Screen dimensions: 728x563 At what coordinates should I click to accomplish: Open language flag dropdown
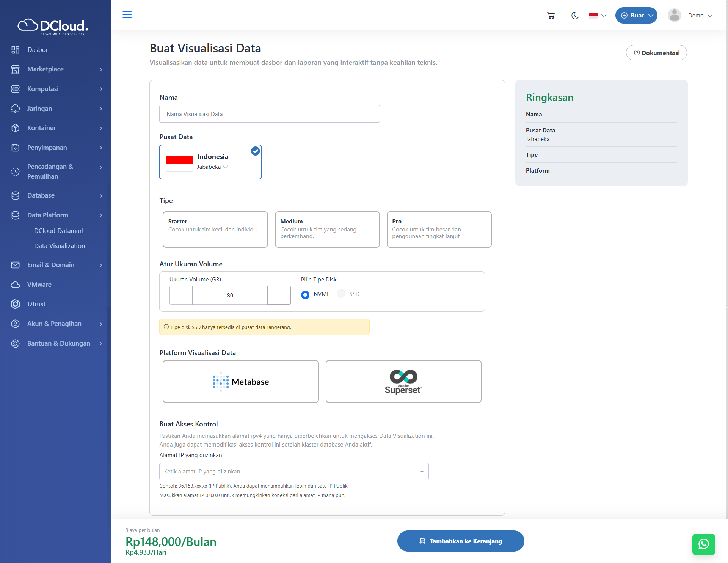(598, 16)
